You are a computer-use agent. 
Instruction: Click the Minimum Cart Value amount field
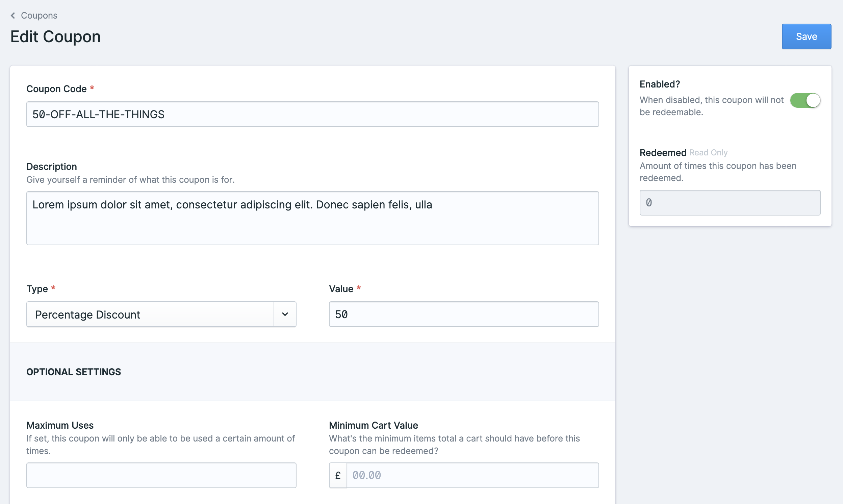point(472,475)
